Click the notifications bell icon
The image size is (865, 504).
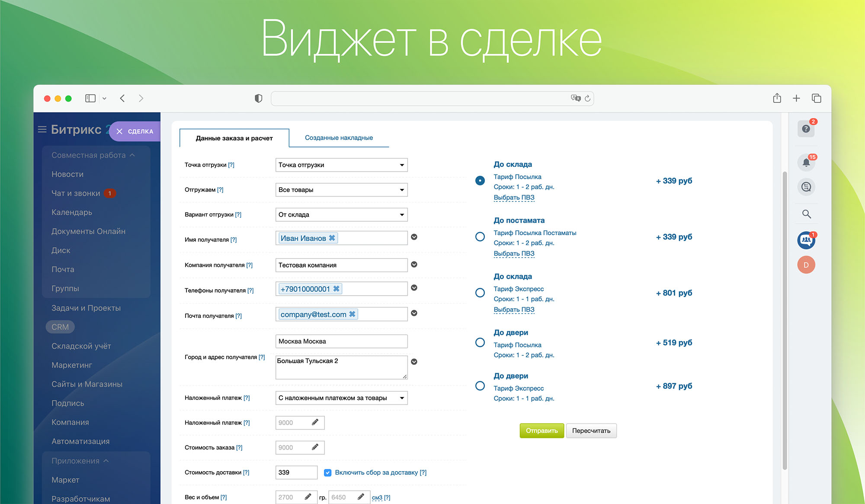806,163
